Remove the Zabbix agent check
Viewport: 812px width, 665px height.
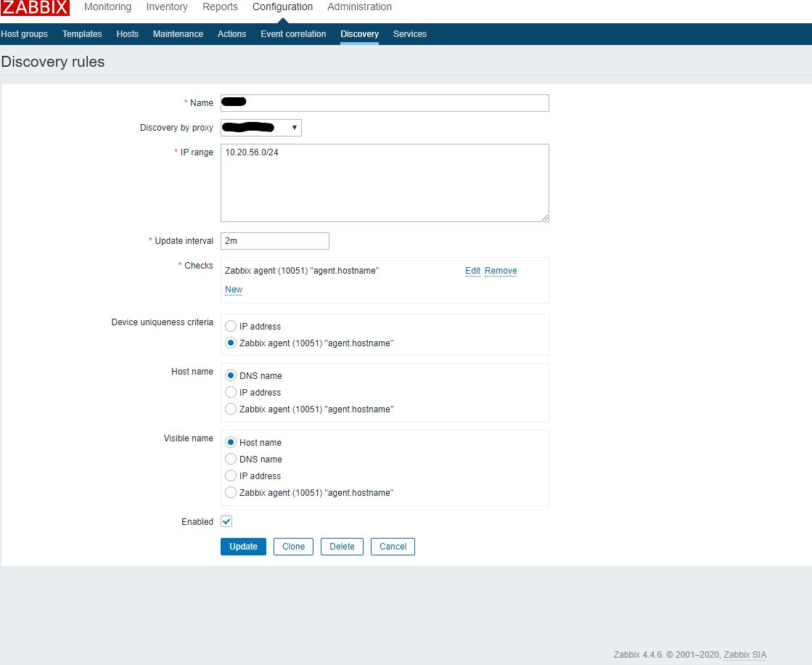pyautogui.click(x=501, y=270)
